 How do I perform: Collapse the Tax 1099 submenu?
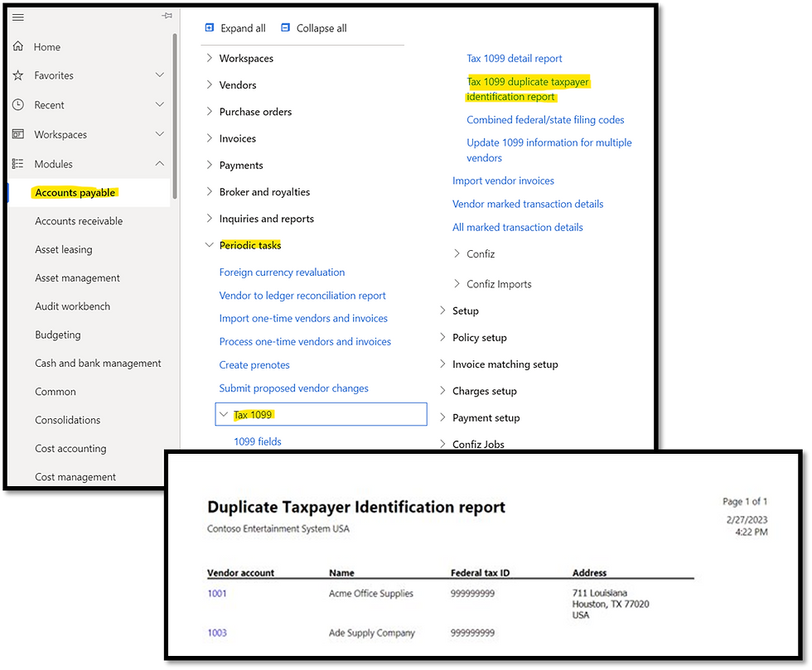[224, 415]
